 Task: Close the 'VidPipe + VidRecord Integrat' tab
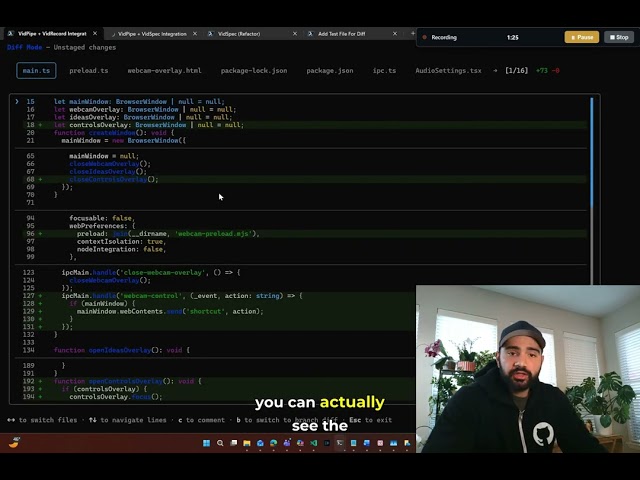pyautogui.click(x=95, y=33)
